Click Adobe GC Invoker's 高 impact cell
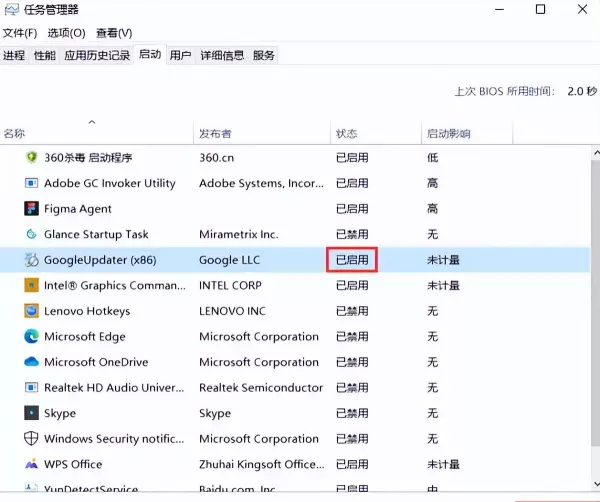The height and width of the screenshot is (502, 600). coord(432,183)
